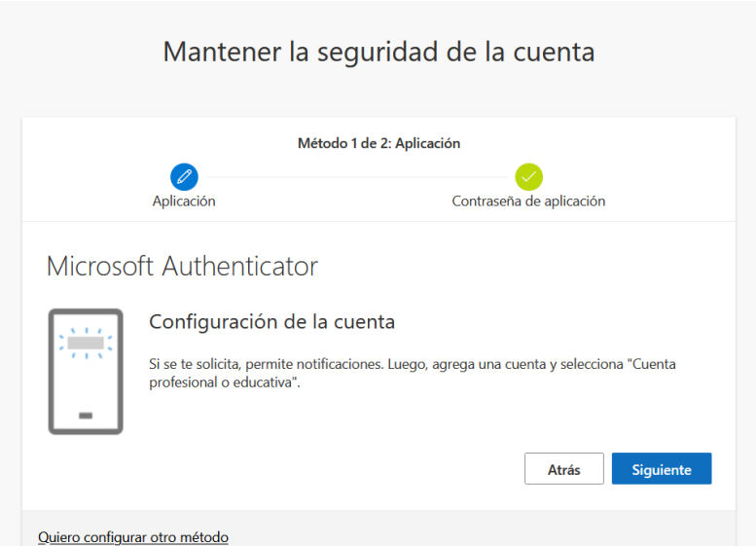Click the phone's home button graphic
Image resolution: width=756 pixels, height=546 pixels.
[86, 416]
